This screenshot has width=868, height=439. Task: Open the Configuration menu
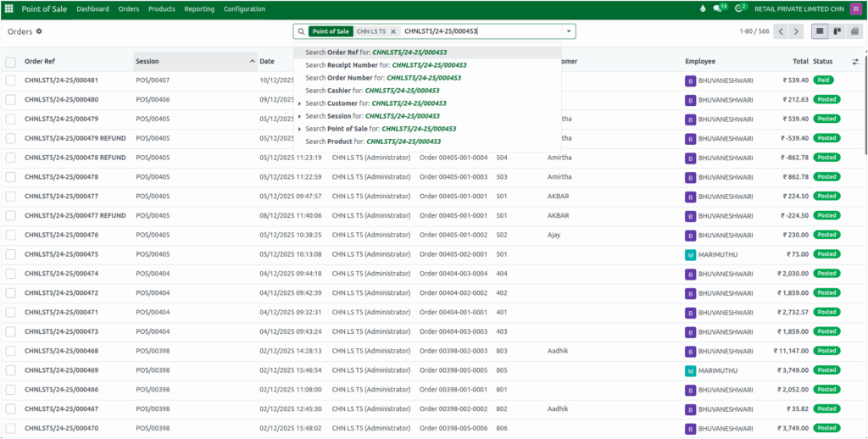[x=244, y=8]
